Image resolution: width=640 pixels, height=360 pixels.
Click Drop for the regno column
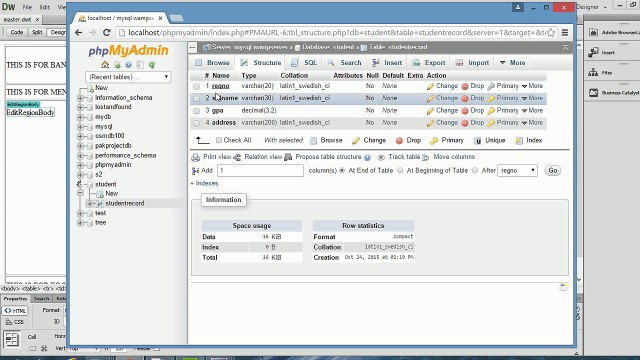tap(473, 86)
